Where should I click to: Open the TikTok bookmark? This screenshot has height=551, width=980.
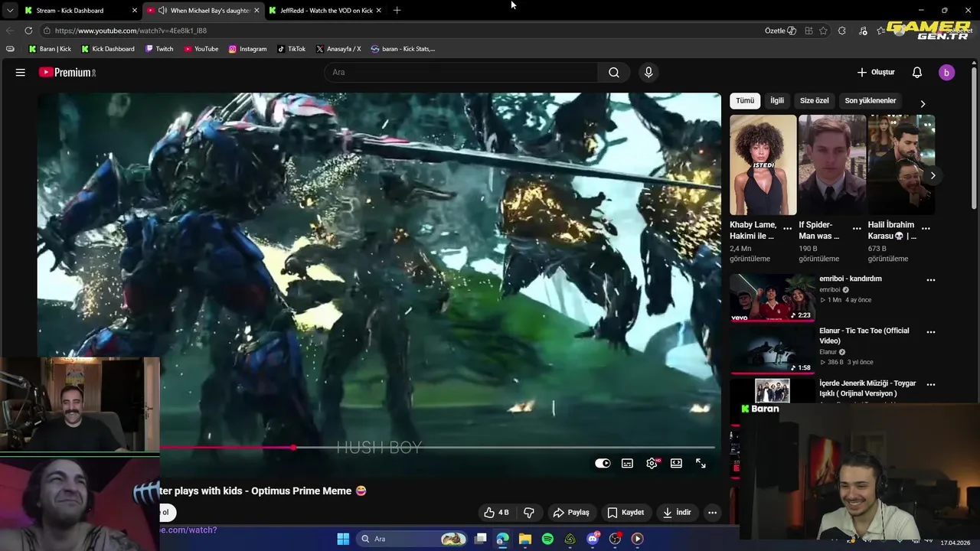[291, 49]
